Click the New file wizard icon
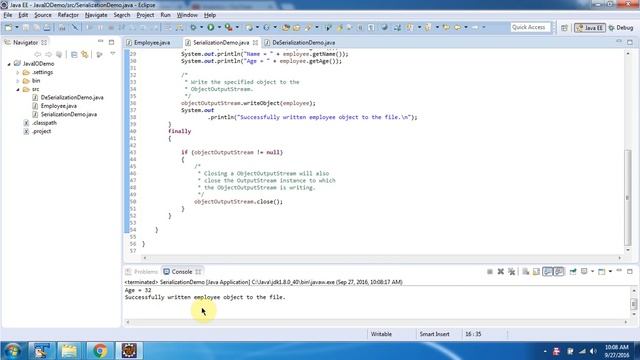This screenshot has width=640, height=360. [x=8, y=27]
